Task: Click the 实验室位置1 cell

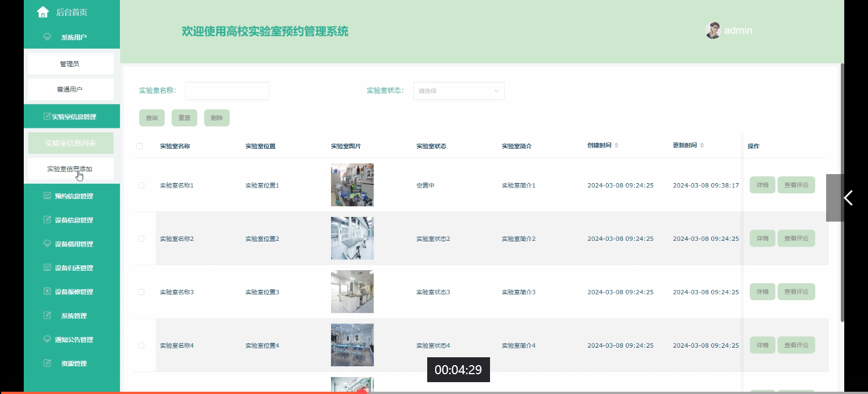Action: click(262, 185)
